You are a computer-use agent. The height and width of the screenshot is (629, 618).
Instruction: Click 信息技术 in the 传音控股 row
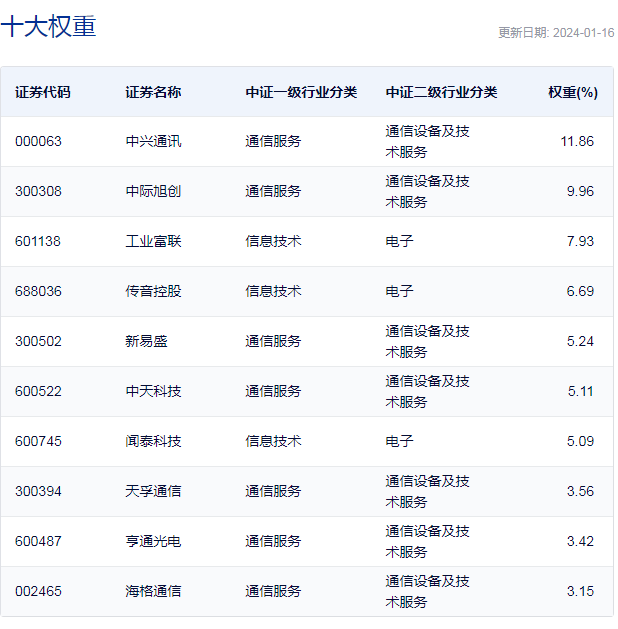(273, 291)
